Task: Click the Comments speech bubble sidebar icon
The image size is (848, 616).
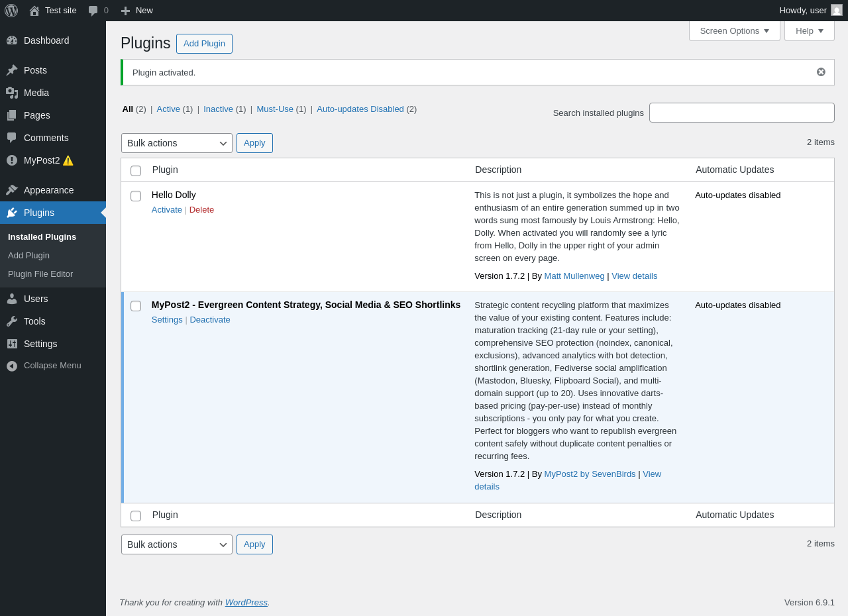Action: click(x=12, y=138)
